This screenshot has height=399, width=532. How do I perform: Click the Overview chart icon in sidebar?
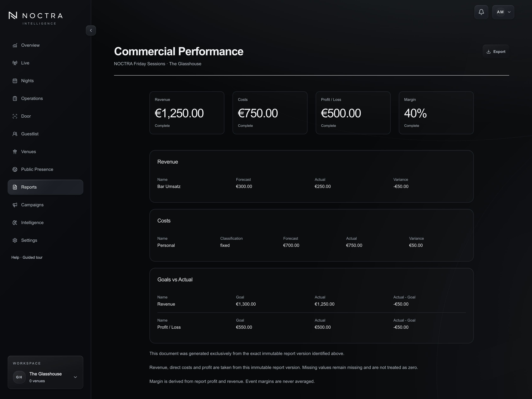15,45
